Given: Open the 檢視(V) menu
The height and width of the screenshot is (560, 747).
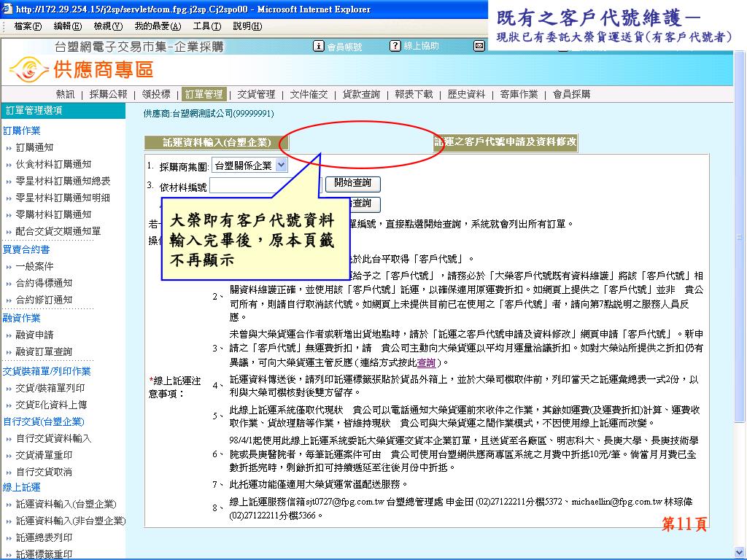Looking at the screenshot, I should [x=108, y=26].
